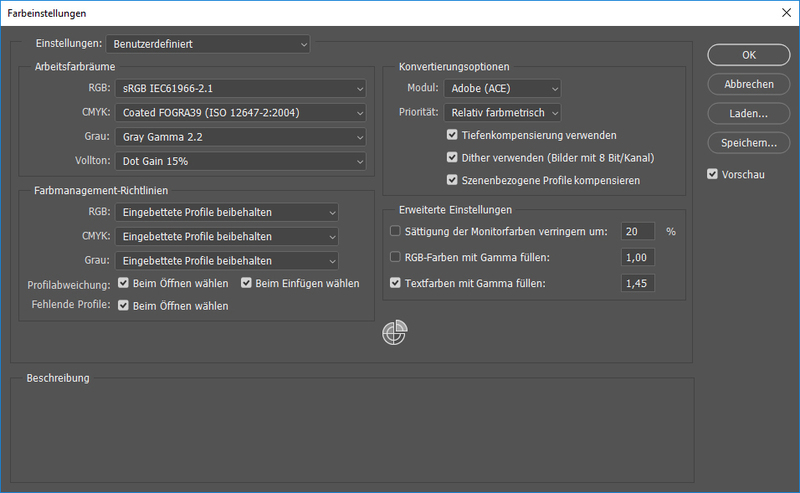Uncheck Szenenbezogene Profile kompensieren
This screenshot has width=800, height=493.
(x=453, y=181)
